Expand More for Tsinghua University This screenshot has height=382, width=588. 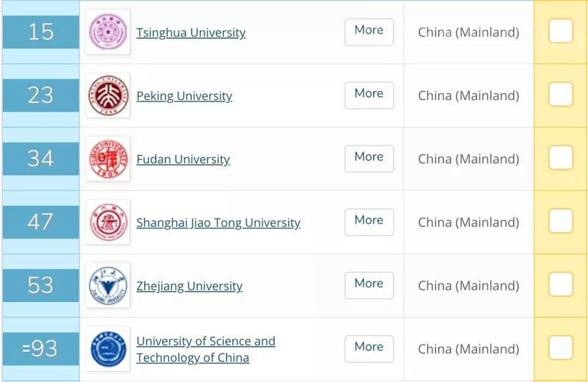(369, 31)
